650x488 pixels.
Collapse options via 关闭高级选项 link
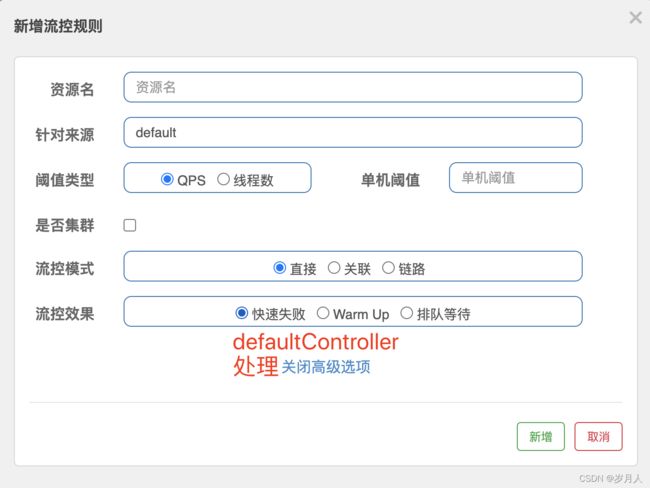(326, 367)
